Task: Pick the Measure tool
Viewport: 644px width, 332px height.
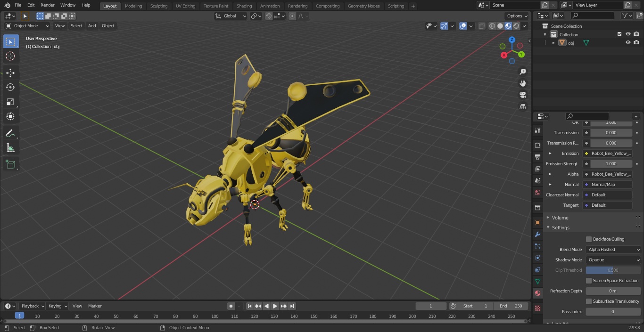Action: pos(10,148)
